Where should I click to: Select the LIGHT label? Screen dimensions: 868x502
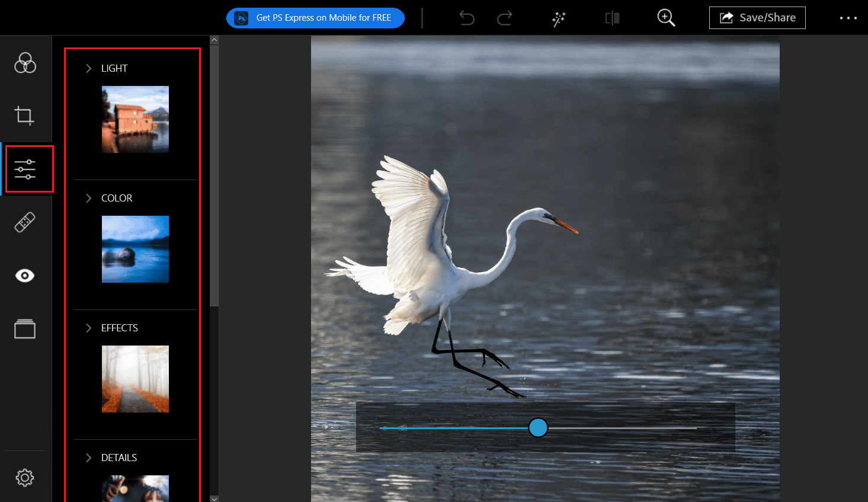[114, 68]
